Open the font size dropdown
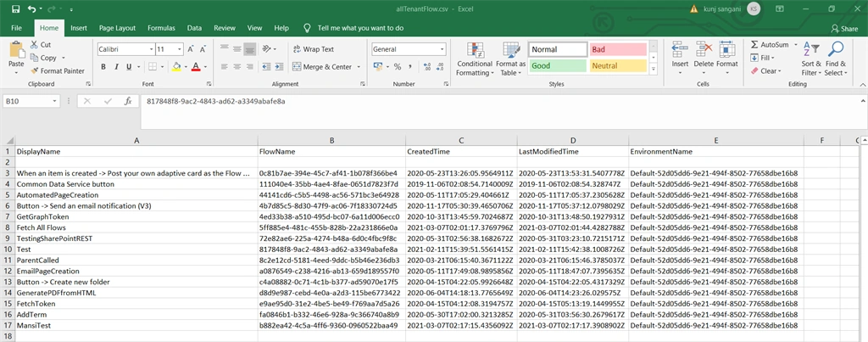868x342 pixels. pyautogui.click(x=180, y=49)
